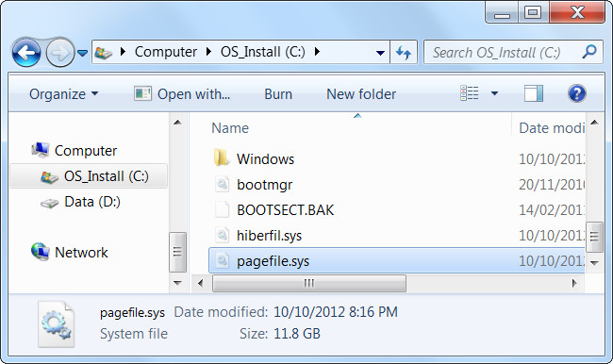This screenshot has height=364, width=613.
Task: Click the hiberfil.sys file icon
Action: click(222, 235)
